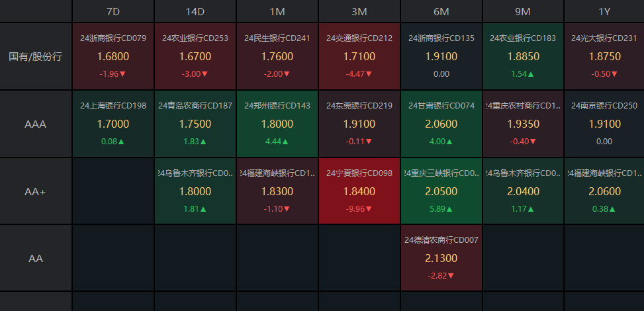Click the 24青岛农商行CD187 cell
Image resolution: width=644 pixels, height=311 pixels.
pos(195,124)
